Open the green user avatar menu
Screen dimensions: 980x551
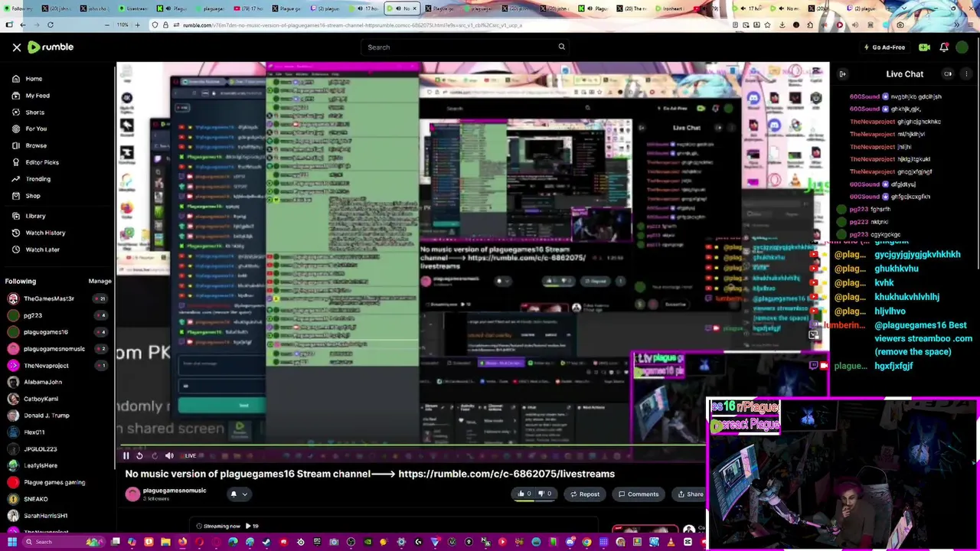tap(962, 47)
